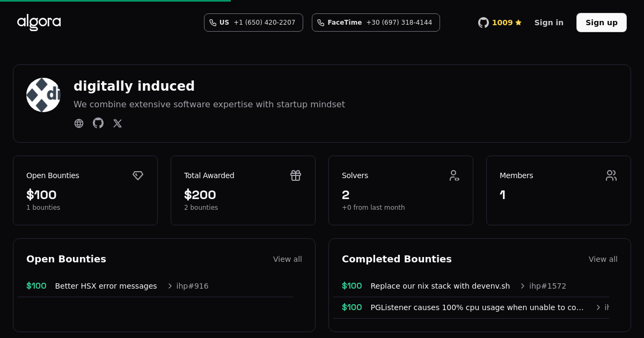Click the gift icon on Total Awarded card
Screen dimensions: 644x338
[x=296, y=175]
